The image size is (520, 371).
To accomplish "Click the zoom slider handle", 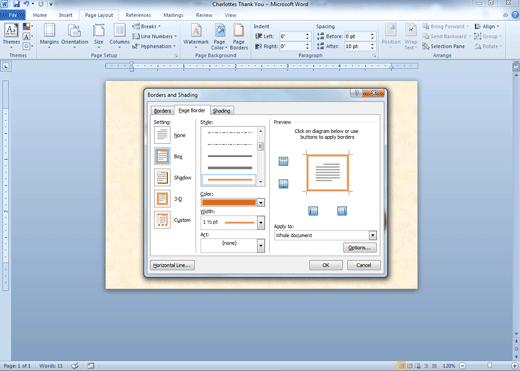I will point(489,366).
